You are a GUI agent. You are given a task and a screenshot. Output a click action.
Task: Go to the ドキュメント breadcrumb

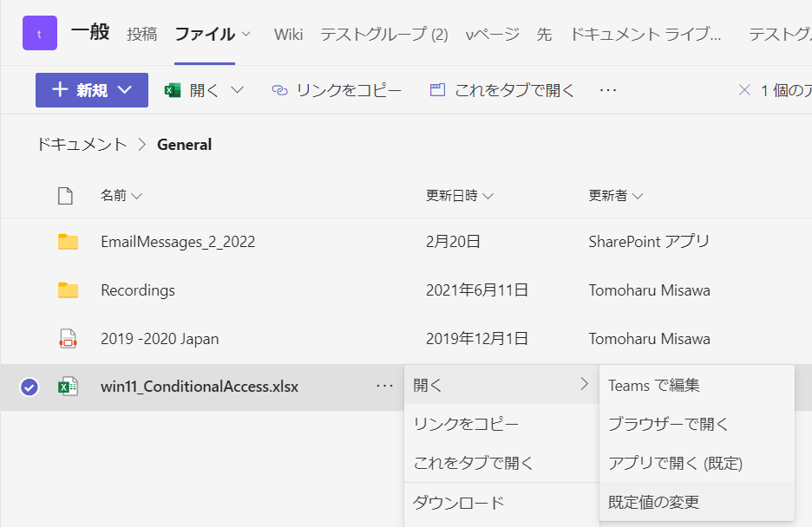pyautogui.click(x=82, y=144)
